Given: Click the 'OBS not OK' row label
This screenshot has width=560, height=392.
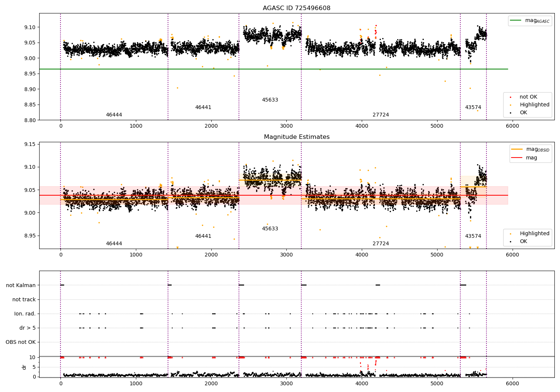Looking at the screenshot, I should pos(21,342).
